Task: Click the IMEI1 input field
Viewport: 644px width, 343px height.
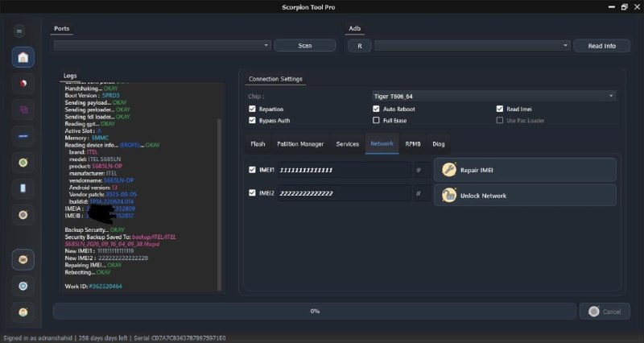Action: pos(345,170)
